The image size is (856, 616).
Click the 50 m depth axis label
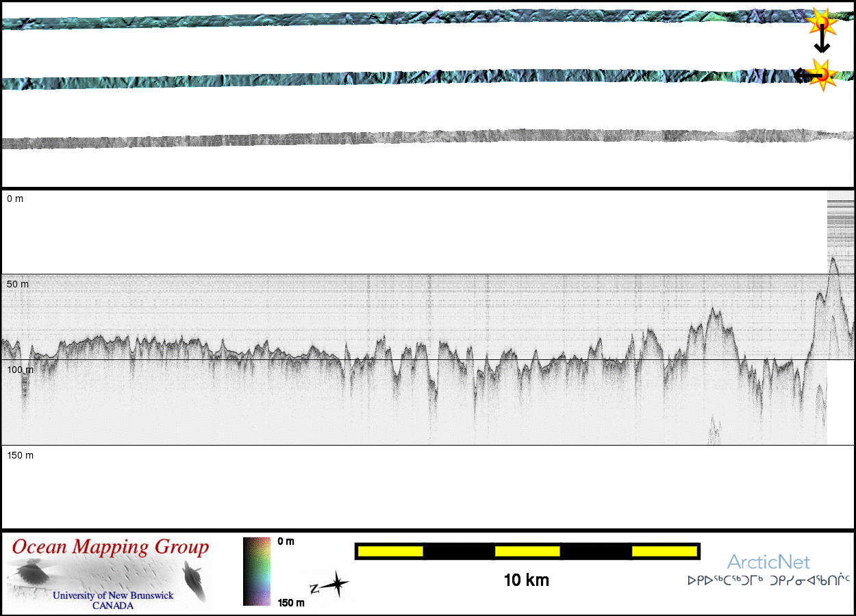tap(18, 284)
